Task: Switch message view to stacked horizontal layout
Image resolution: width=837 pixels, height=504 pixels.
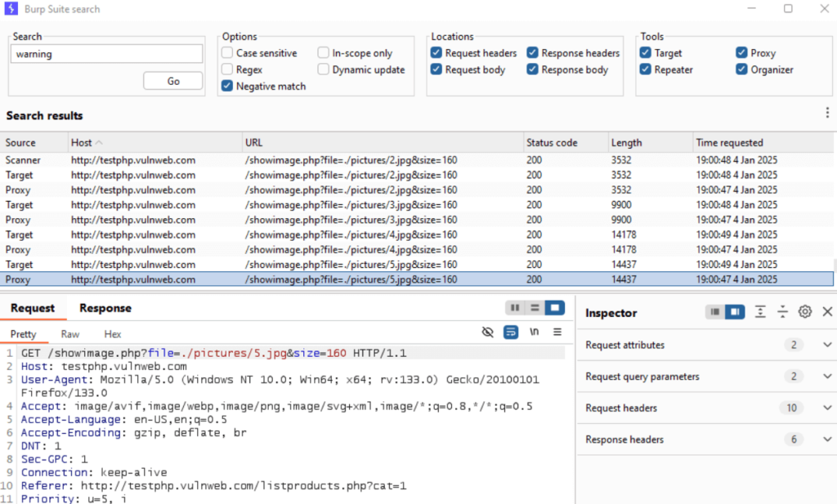Action: coord(535,308)
